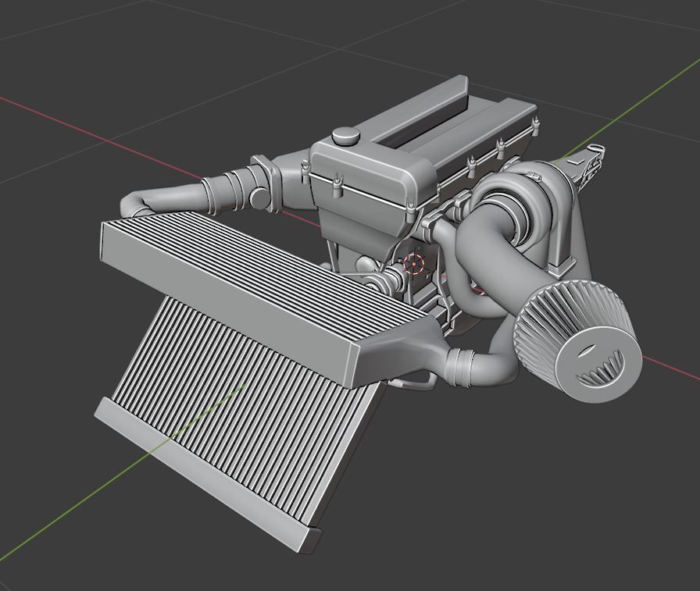Image resolution: width=700 pixels, height=591 pixels.
Task: Select the oil filler cap on valve cover
Action: point(345,136)
